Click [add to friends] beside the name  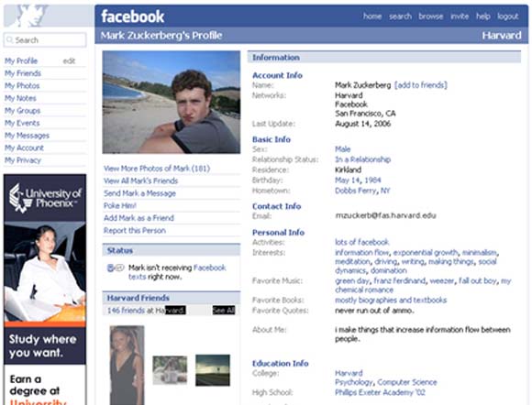click(x=421, y=85)
